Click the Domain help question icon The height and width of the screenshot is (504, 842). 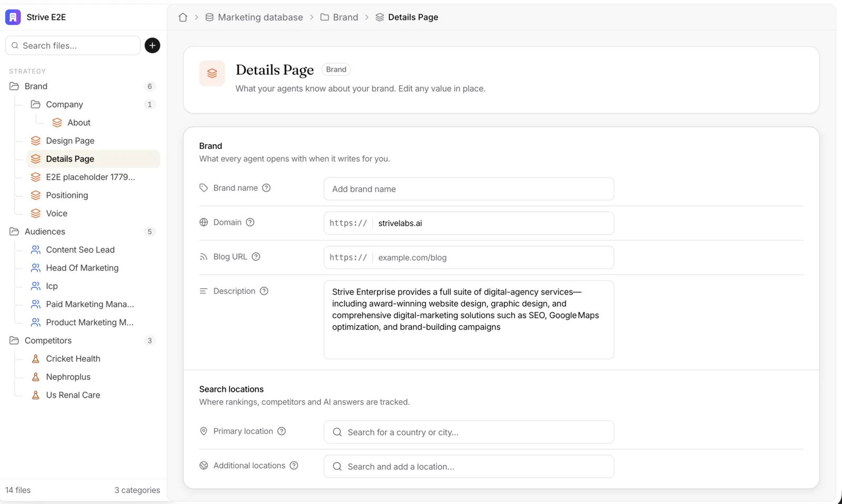(x=250, y=223)
